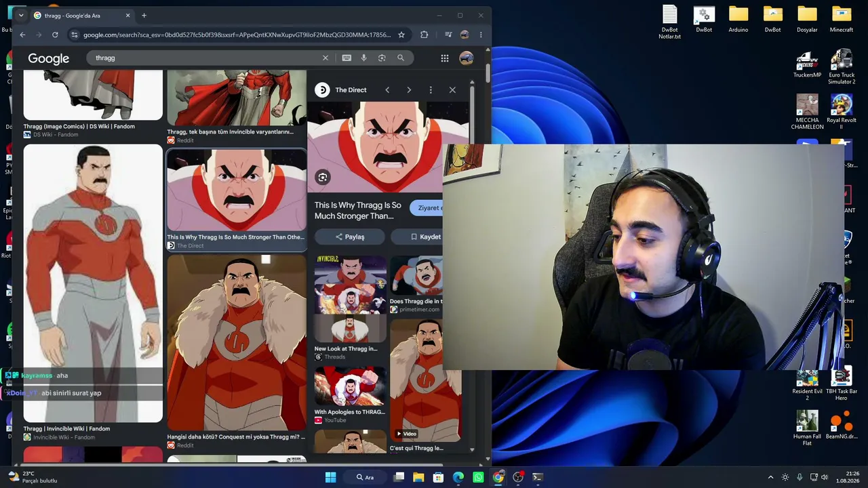The image size is (868, 488).
Task: Open 'Thragg (Image Comics) | DS Wiki | Fandom' result
Action: pos(79,126)
